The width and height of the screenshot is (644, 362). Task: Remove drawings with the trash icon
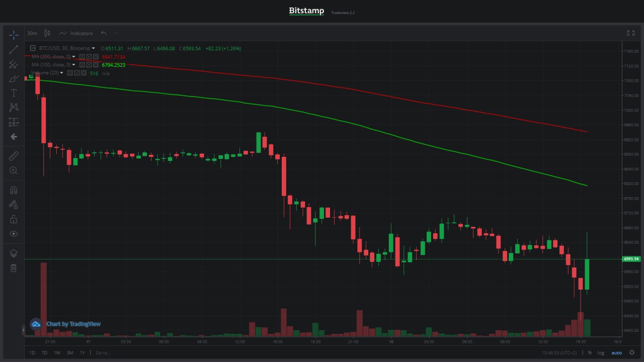(x=14, y=268)
